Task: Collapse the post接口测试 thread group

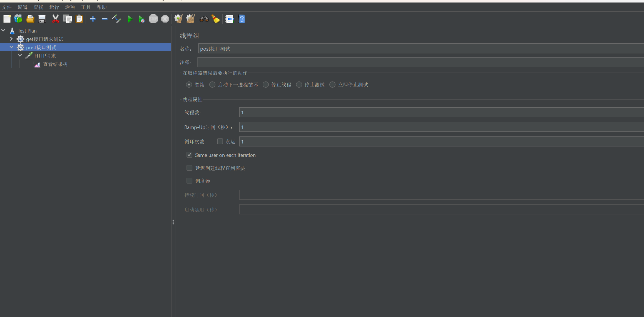Action: coord(11,47)
